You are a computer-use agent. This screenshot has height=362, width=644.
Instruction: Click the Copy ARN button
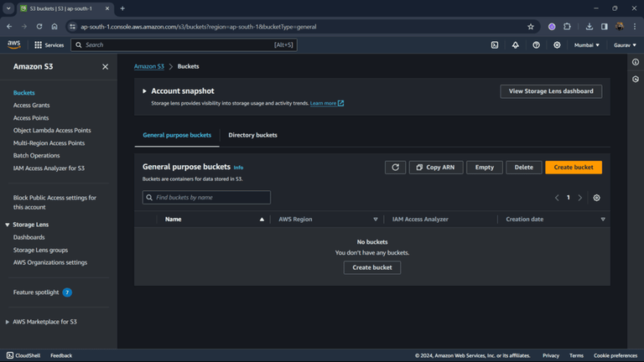(x=436, y=168)
